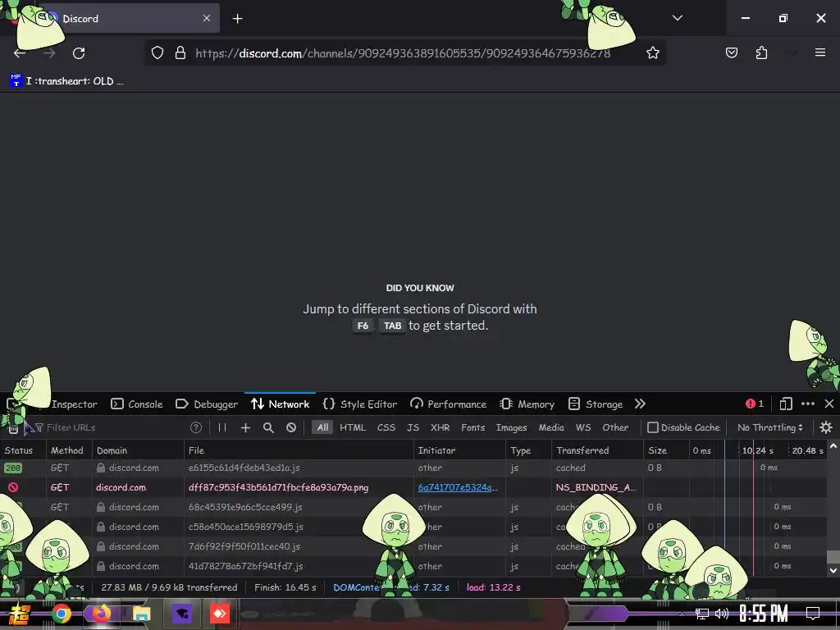Open the Firefox hamburger application menu
This screenshot has height=630, width=840.
(820, 52)
